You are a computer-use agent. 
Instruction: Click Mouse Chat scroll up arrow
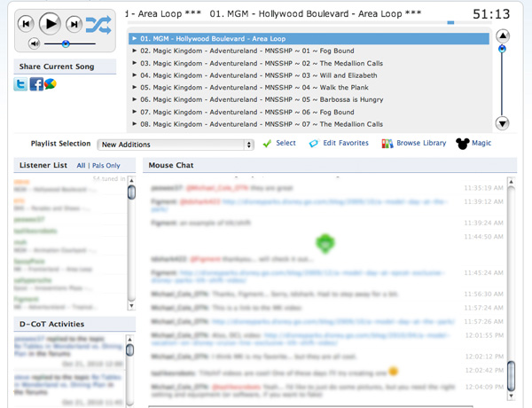point(511,182)
